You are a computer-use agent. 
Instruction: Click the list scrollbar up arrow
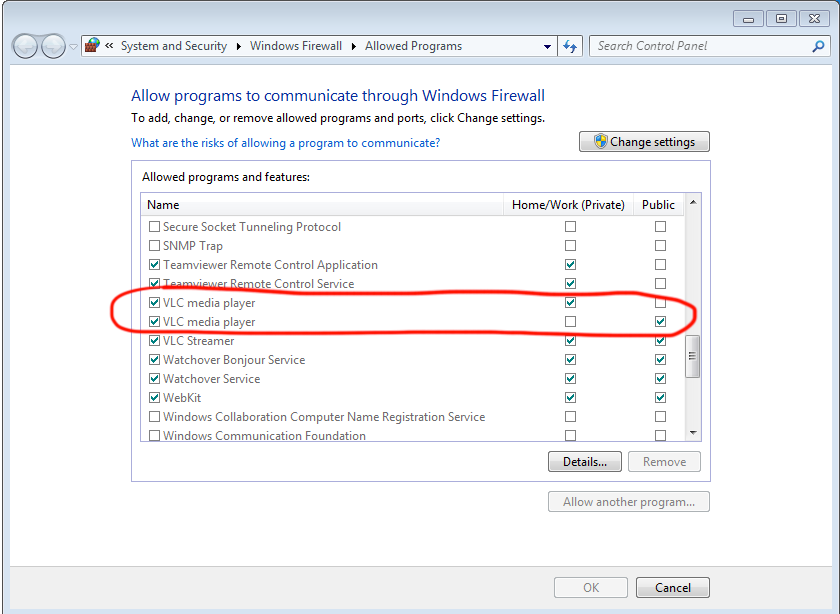coord(693,202)
